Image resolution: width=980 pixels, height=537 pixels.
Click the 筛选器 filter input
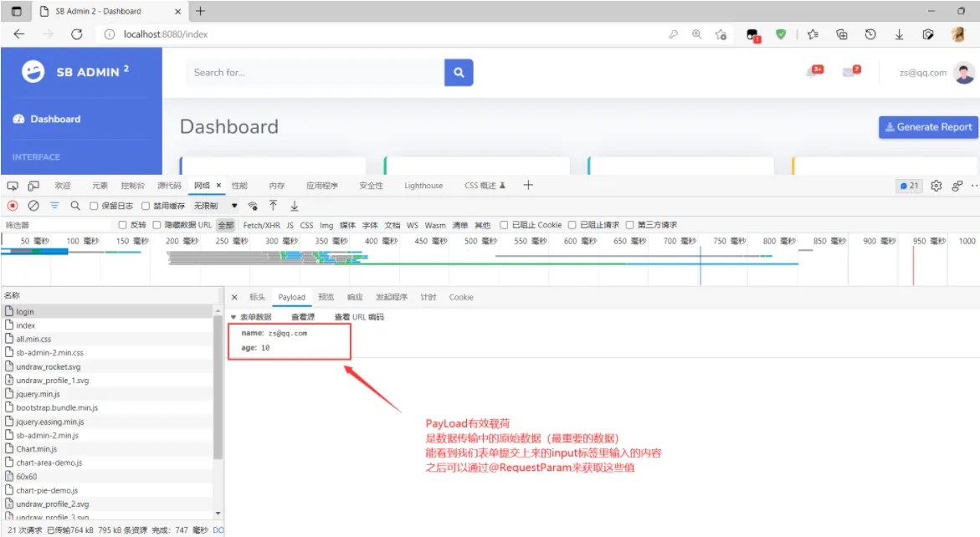coord(58,225)
